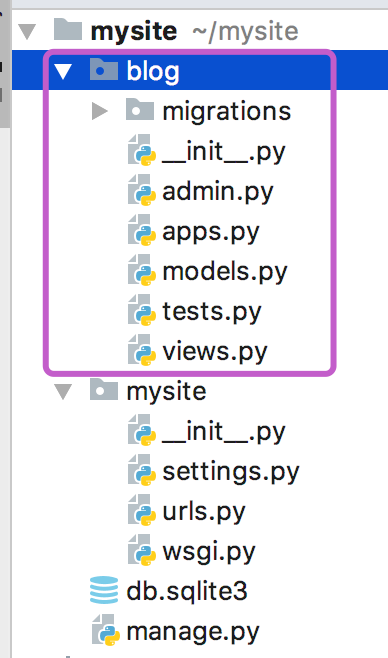Open 'admin.py' file name
This screenshot has height=658, width=388.
pos(218,192)
